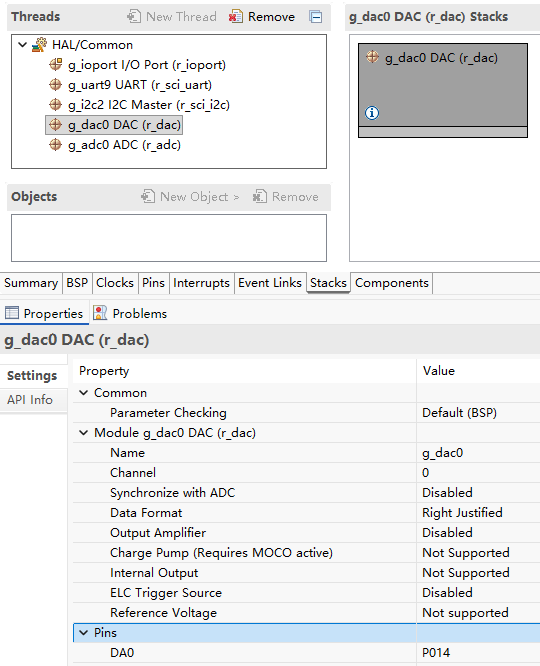Select g_uart9 UART module

140,85
